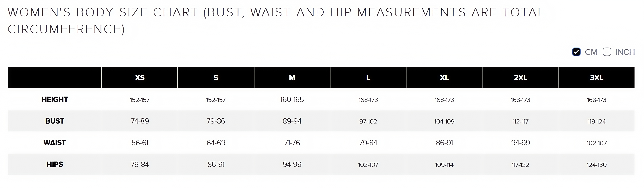This screenshot has width=644, height=188.
Task: Click the 2XL bust value 112-117
Action: point(520,121)
